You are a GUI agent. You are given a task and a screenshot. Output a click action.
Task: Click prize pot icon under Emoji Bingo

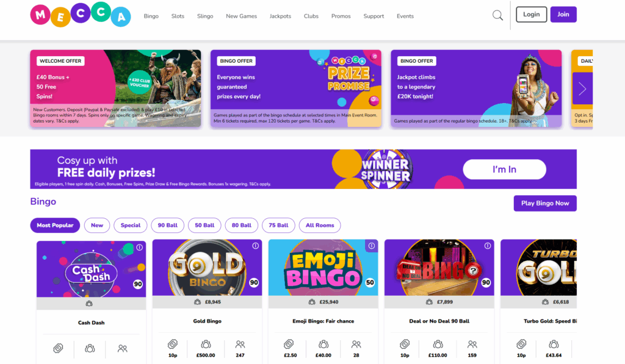point(323,344)
